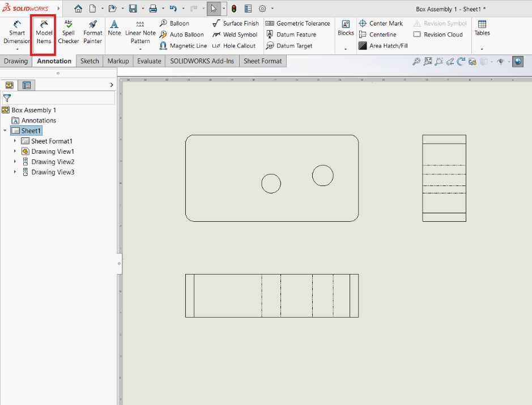Add a Surface Finish symbol
Image resolution: width=532 pixels, height=405 pixels.
(x=236, y=23)
